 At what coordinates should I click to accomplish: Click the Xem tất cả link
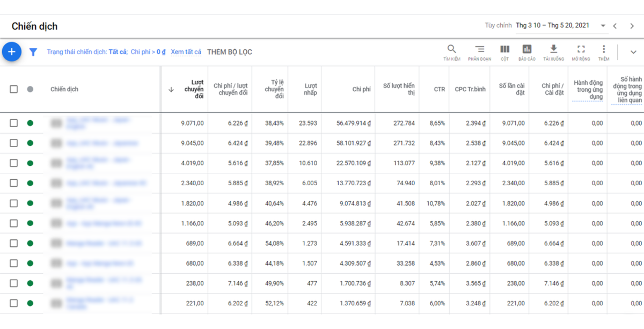pos(186,52)
